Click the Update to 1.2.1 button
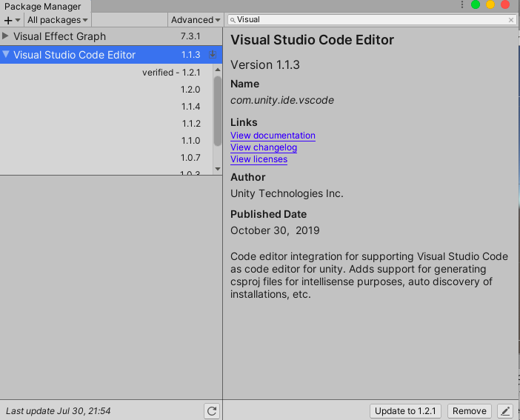520x420 pixels. point(405,411)
